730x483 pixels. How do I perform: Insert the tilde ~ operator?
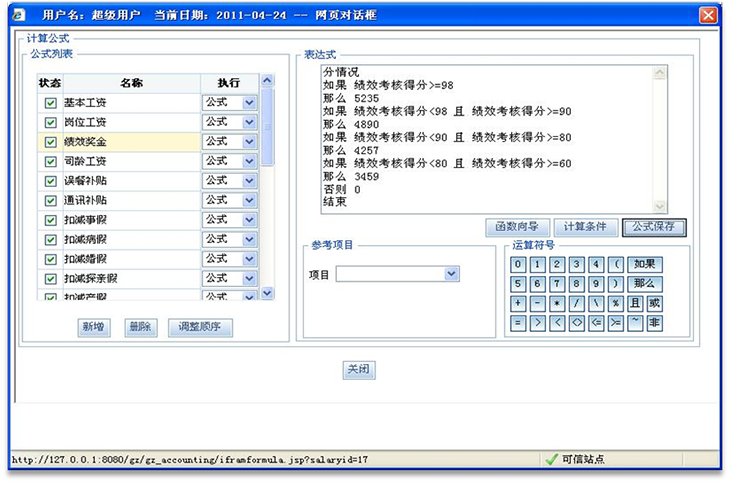[635, 323]
